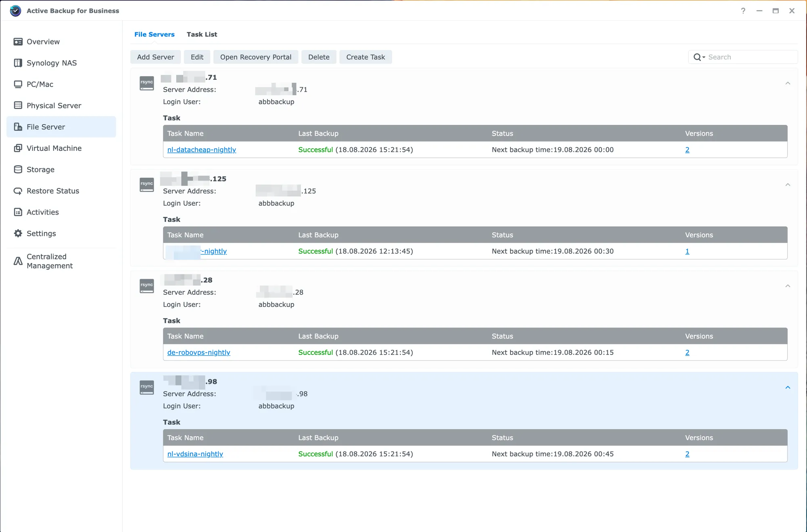Click the Add Server button
The width and height of the screenshot is (807, 532).
coord(155,57)
